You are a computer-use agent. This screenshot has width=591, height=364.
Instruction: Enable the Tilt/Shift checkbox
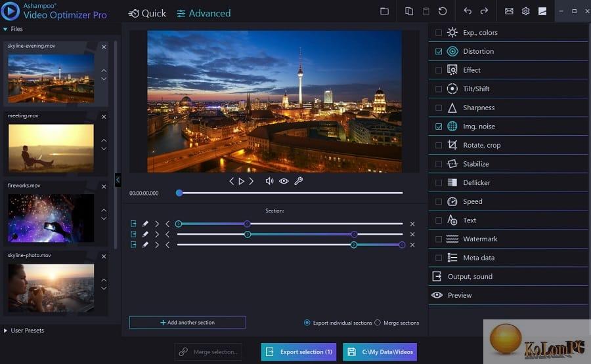point(439,89)
